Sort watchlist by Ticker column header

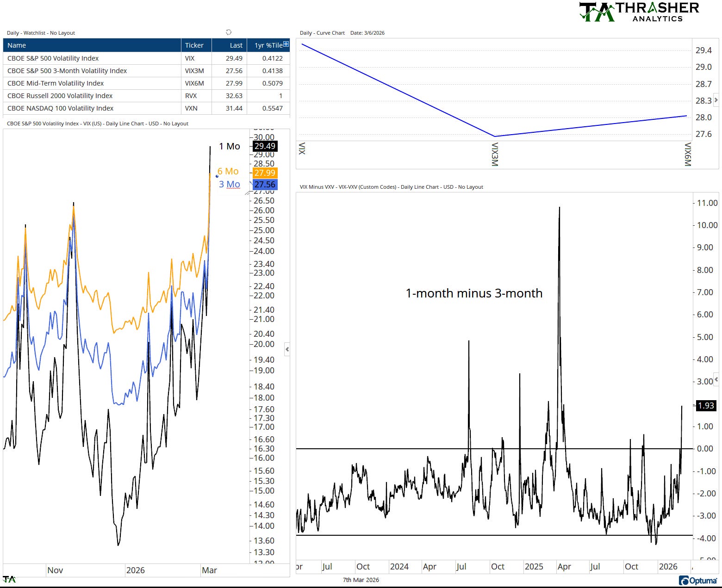(196, 45)
